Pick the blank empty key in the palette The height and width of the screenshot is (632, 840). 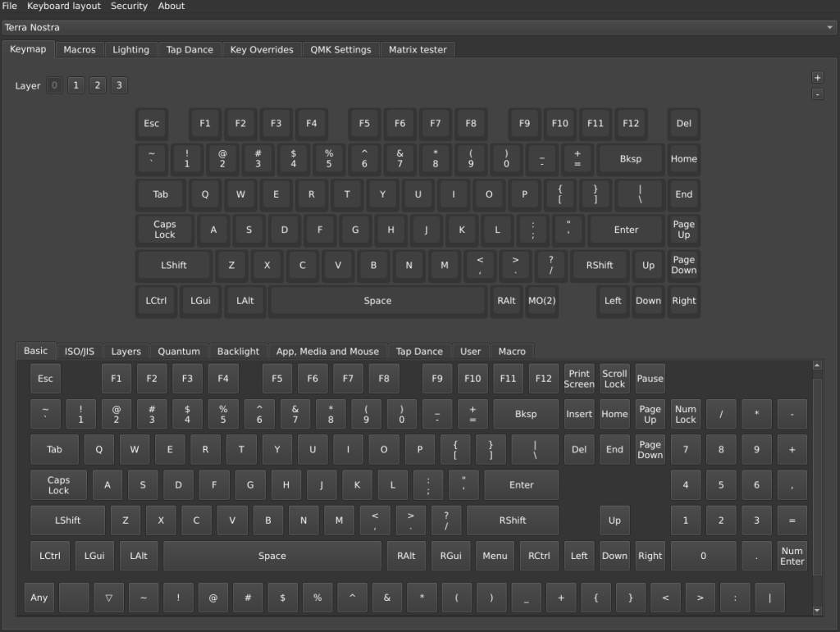[74, 598]
